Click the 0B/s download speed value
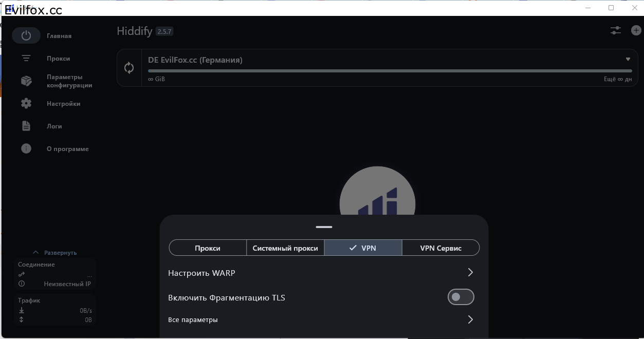This screenshot has width=644, height=339. pos(86,311)
